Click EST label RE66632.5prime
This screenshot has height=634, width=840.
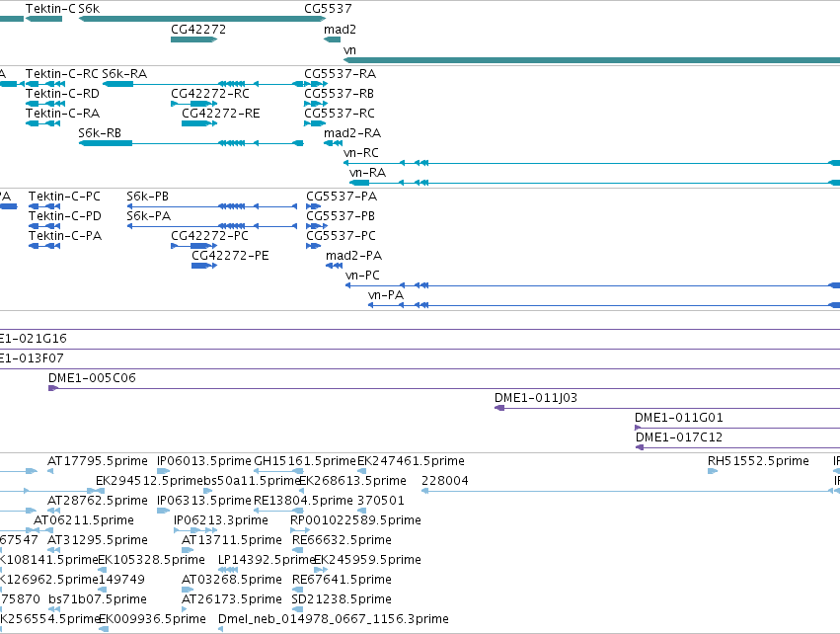342,541
